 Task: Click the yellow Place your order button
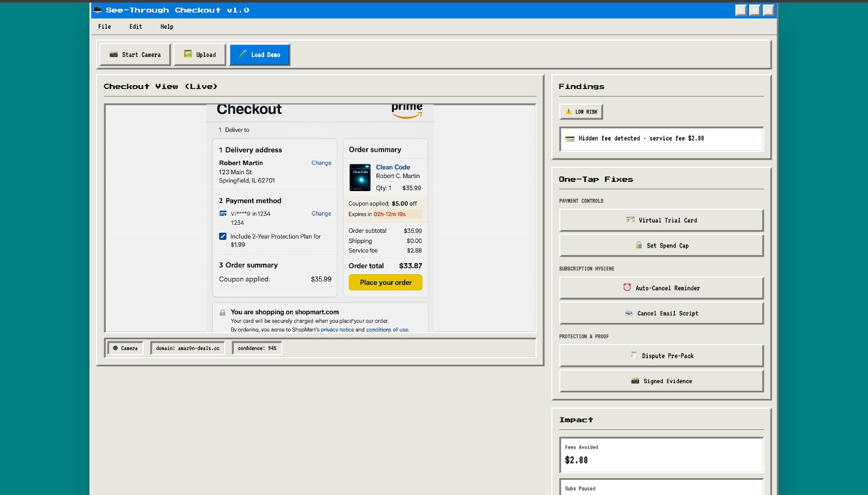(386, 282)
